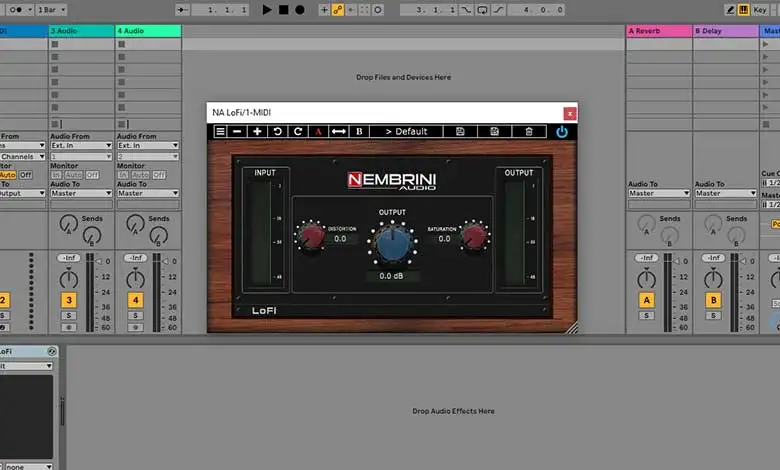Toggle the Follow arrow button in transport
The image size is (780, 470).
(x=183, y=9)
